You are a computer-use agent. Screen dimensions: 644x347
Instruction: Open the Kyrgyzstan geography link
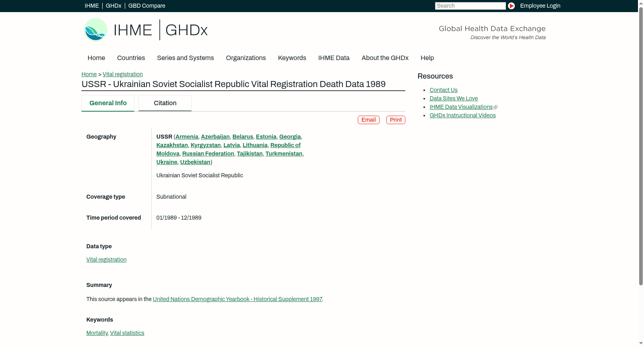206,145
